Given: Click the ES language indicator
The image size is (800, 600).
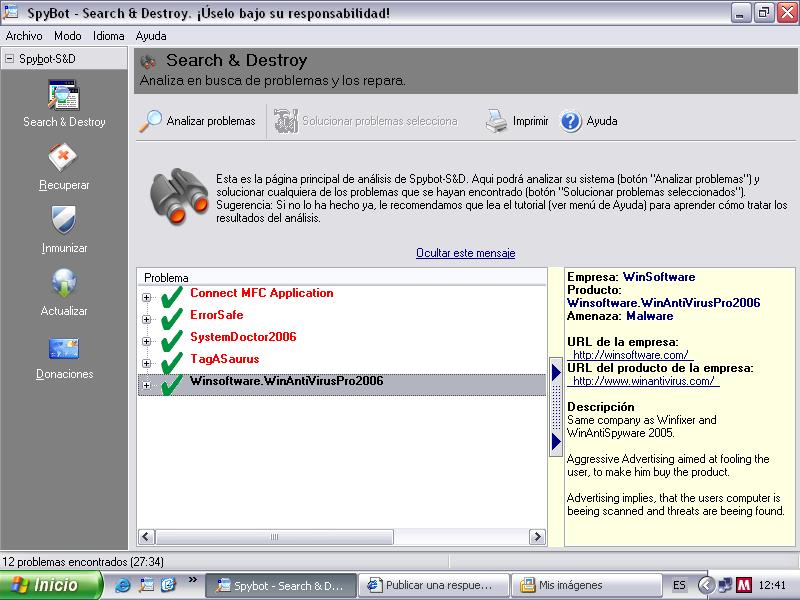Looking at the screenshot, I should pyautogui.click(x=679, y=585).
